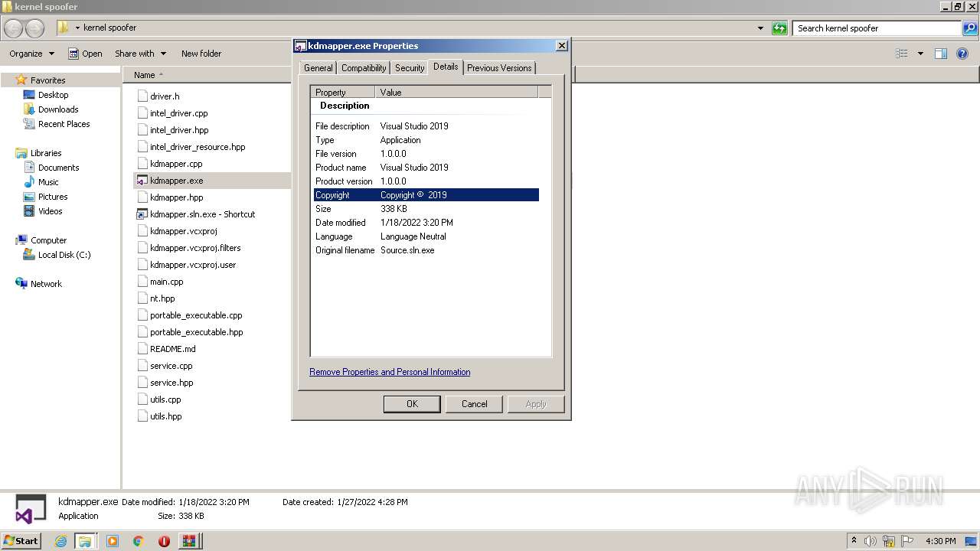Viewport: 980px width, 551px height.
Task: Select the intel_driver_resource.hpp file
Action: click(x=198, y=147)
